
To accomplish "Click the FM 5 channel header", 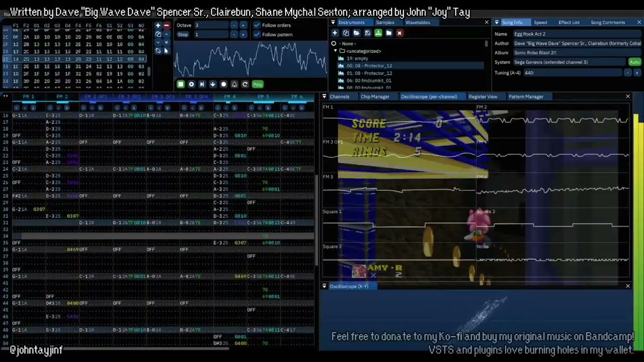I will 264,97.
